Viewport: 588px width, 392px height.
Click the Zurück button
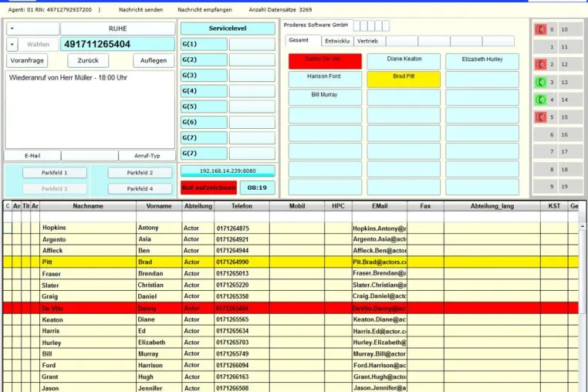(x=88, y=60)
